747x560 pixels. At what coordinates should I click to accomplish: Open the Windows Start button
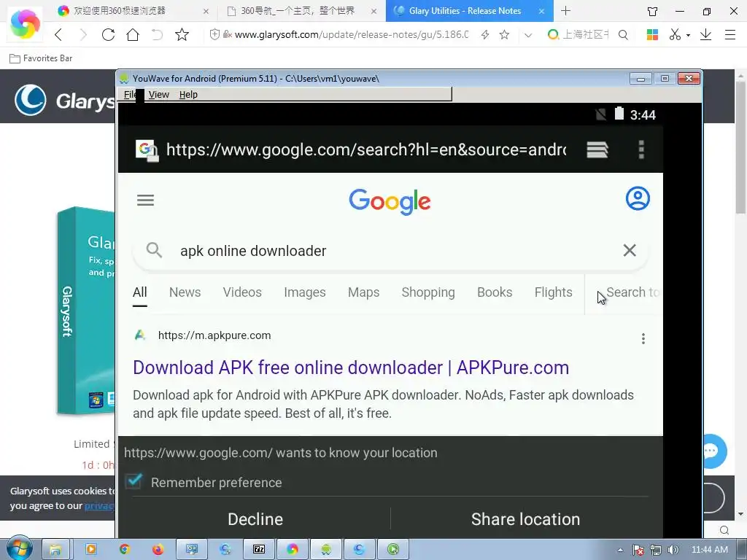(x=20, y=548)
